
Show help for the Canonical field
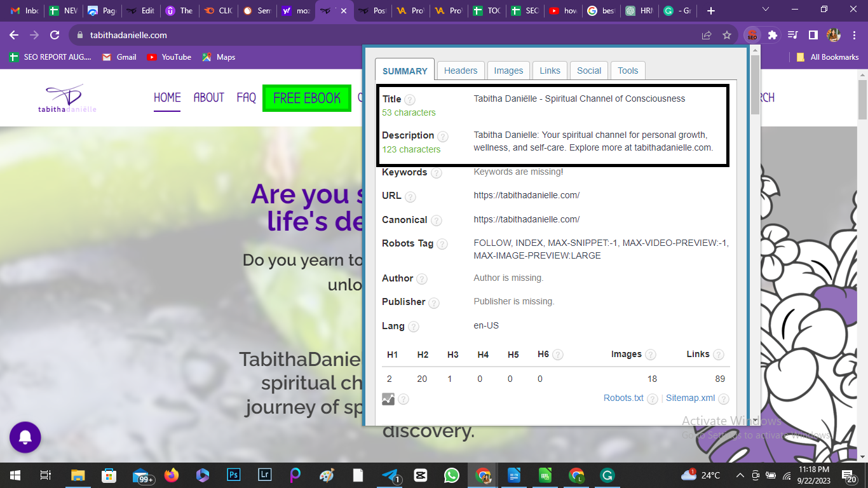pos(436,220)
